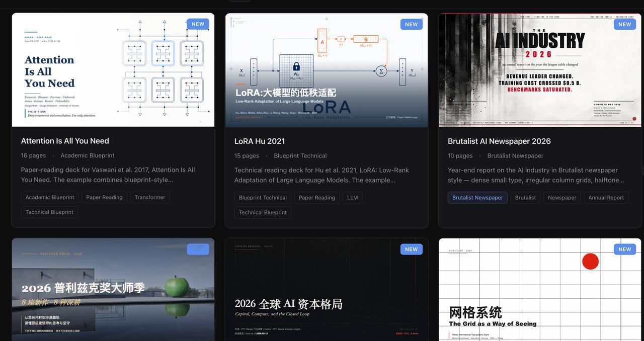This screenshot has height=341, width=644.
Task: Open the 2026 全球 AI 资本格局 thumbnail
Action: click(x=327, y=290)
